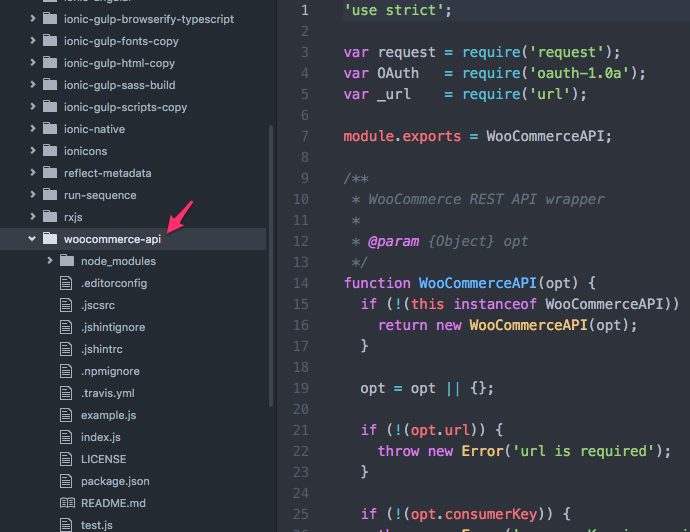Viewport: 690px width, 532px height.
Task: Collapse the woocommerce-api folder chevron
Action: 32,239
